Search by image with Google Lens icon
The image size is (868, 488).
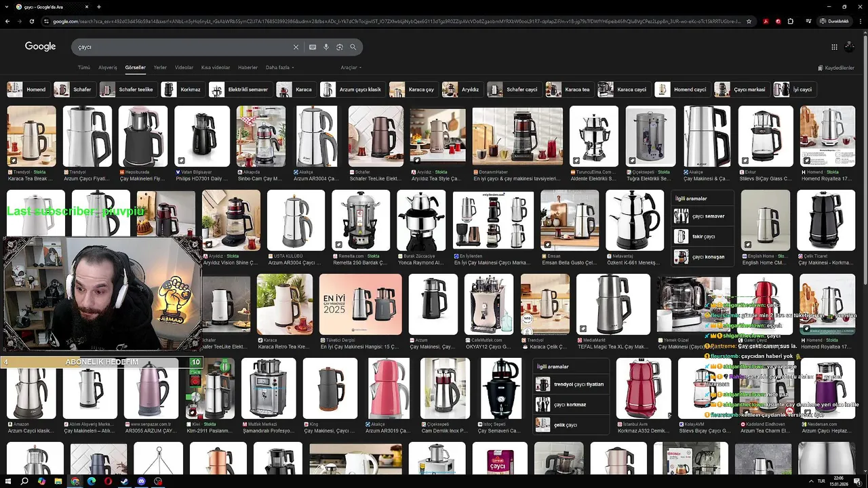pyautogui.click(x=340, y=47)
